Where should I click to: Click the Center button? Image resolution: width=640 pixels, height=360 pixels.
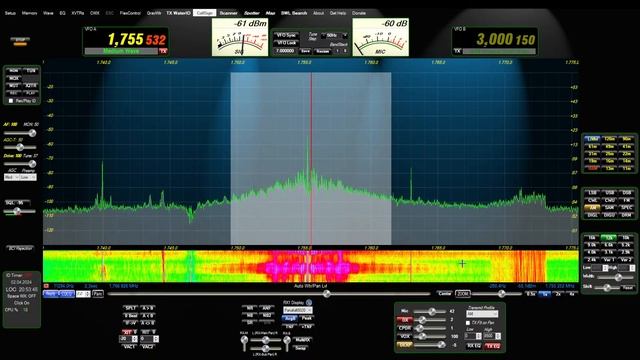coord(444,294)
